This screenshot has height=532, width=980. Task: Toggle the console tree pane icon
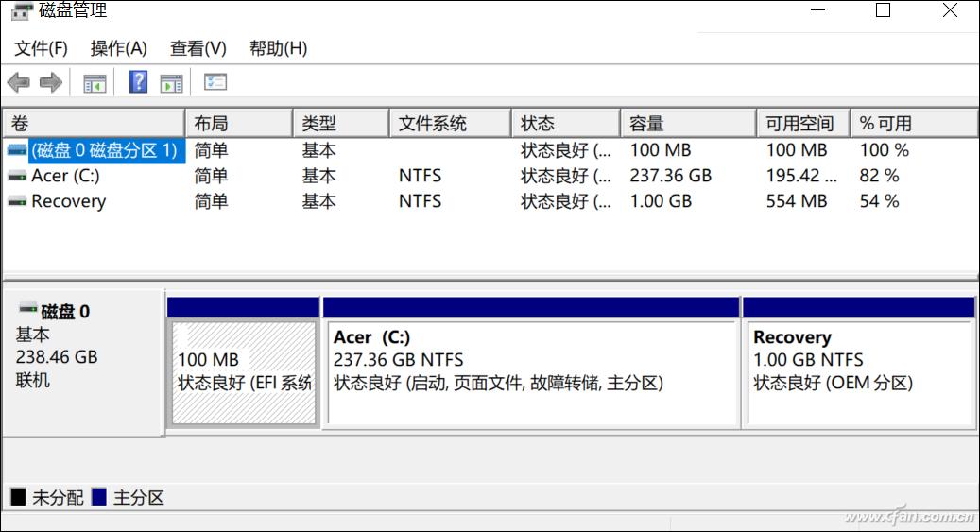pyautogui.click(x=95, y=83)
